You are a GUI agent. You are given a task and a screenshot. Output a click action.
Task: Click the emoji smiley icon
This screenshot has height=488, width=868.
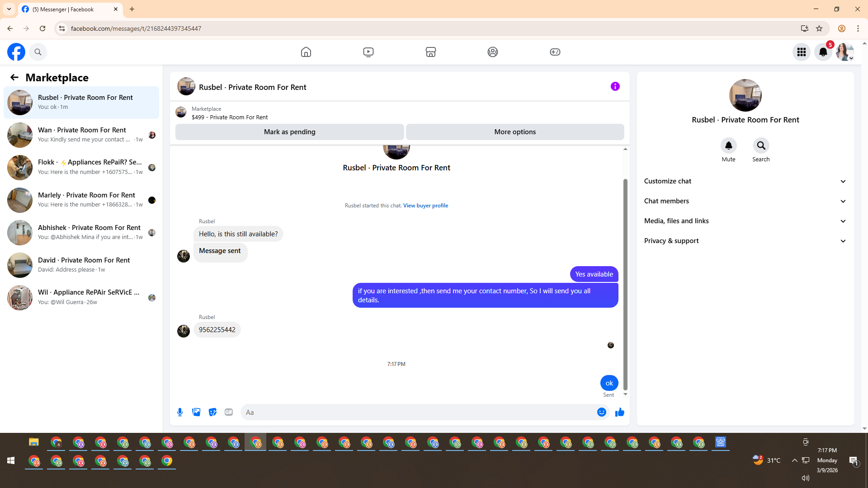pos(601,412)
